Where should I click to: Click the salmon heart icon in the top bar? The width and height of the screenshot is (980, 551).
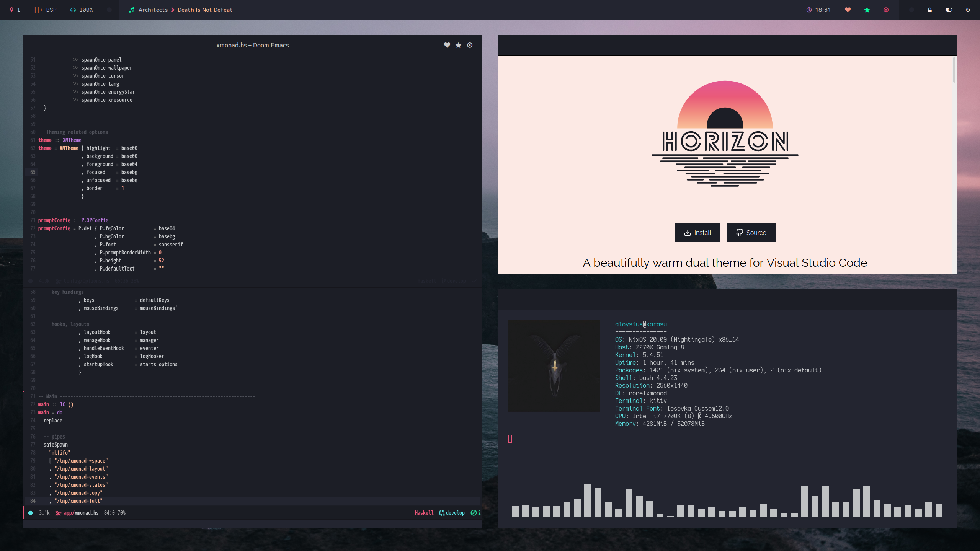pyautogui.click(x=848, y=10)
